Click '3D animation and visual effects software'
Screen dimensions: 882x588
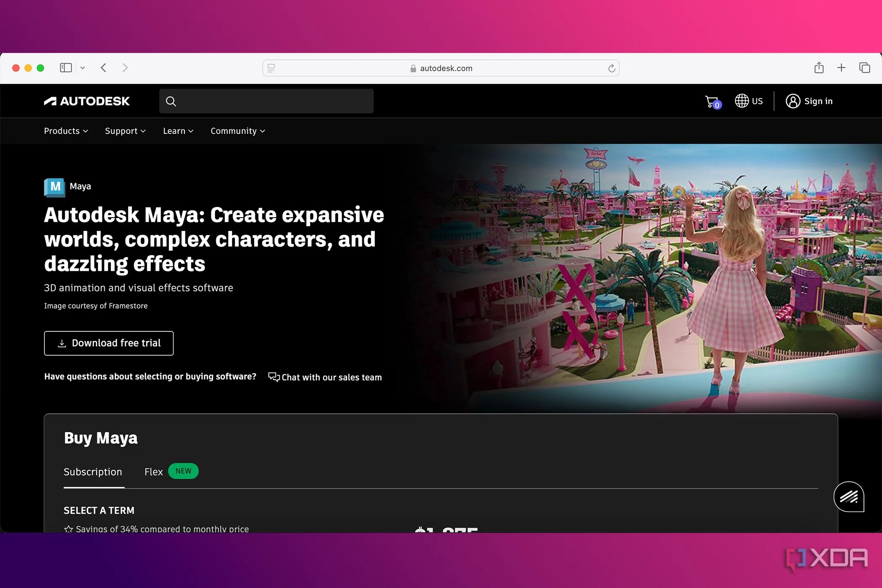pyautogui.click(x=139, y=288)
